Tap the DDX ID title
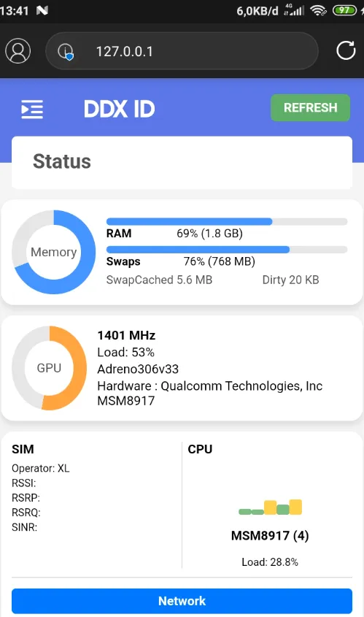Viewport: 364px width, 617px height. pos(120,109)
